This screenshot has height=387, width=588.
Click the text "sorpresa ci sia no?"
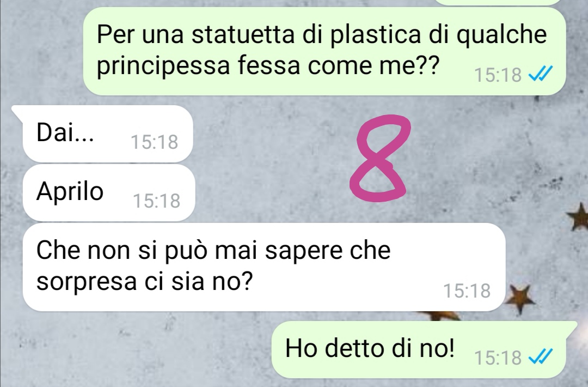[145, 281]
